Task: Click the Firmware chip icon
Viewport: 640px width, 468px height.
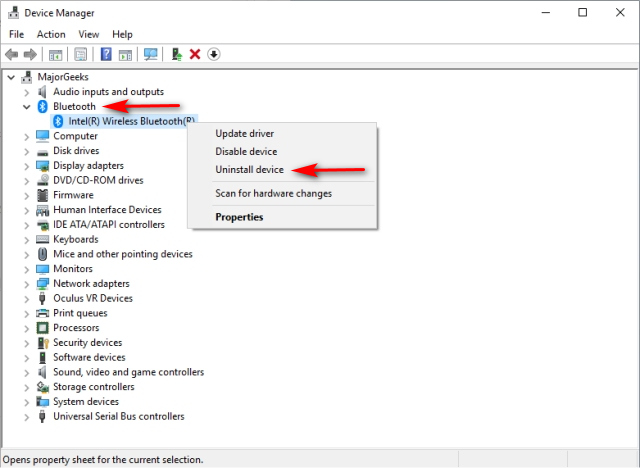Action: [x=42, y=195]
